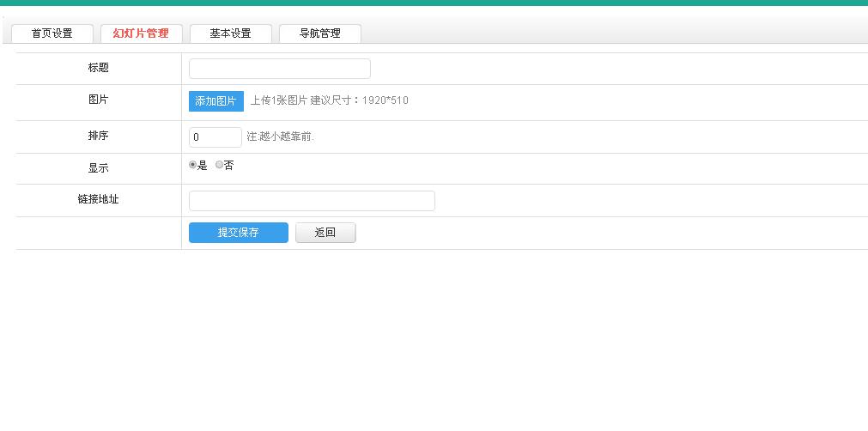Viewport: 868px width, 431px height.
Task: Click the 图片 row label
Action: coord(98,100)
